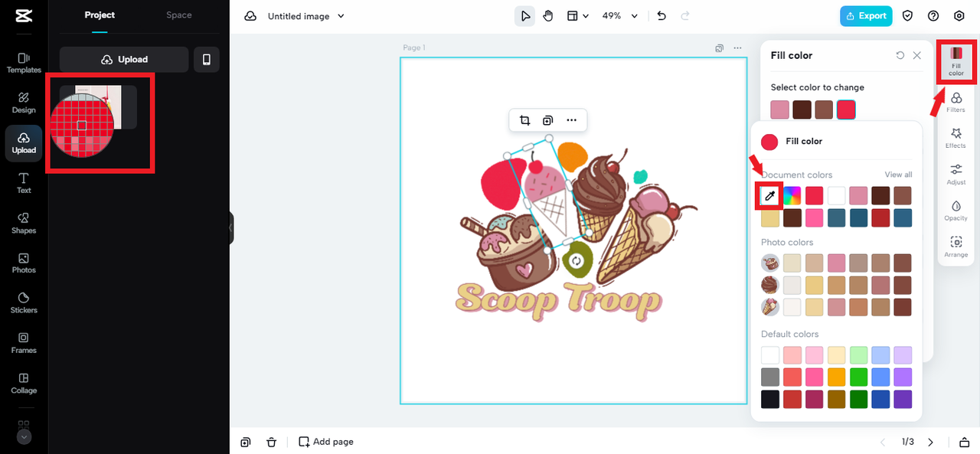Open the shield security icon
This screenshot has height=454, width=980.
pos(907,15)
